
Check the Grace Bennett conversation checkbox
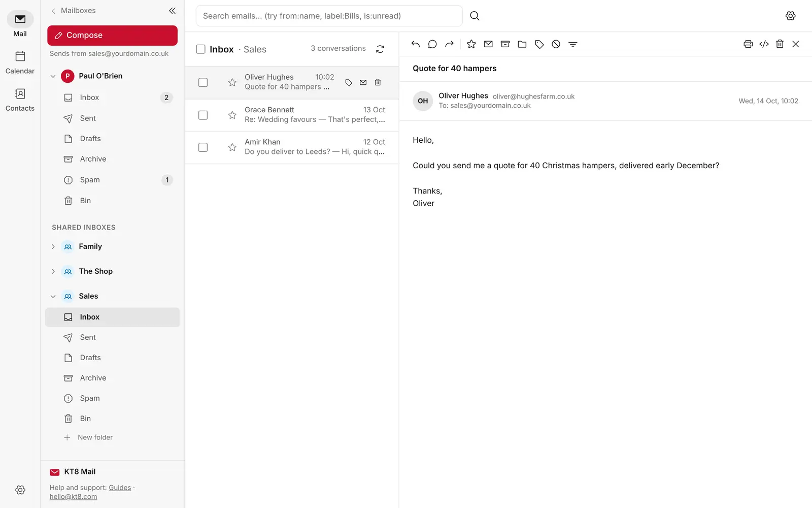[x=203, y=115]
